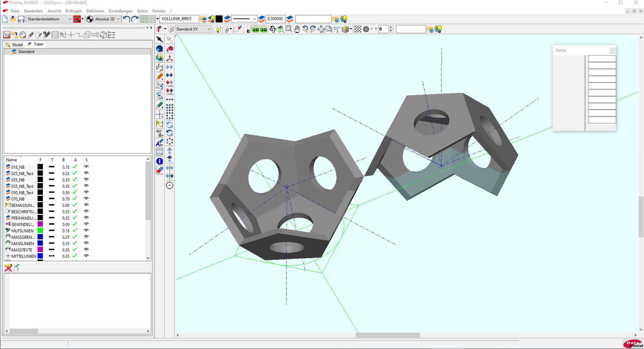Image resolution: width=644 pixels, height=349 pixels.
Task: Increment the spinner value next to 0
Action: pos(391,28)
